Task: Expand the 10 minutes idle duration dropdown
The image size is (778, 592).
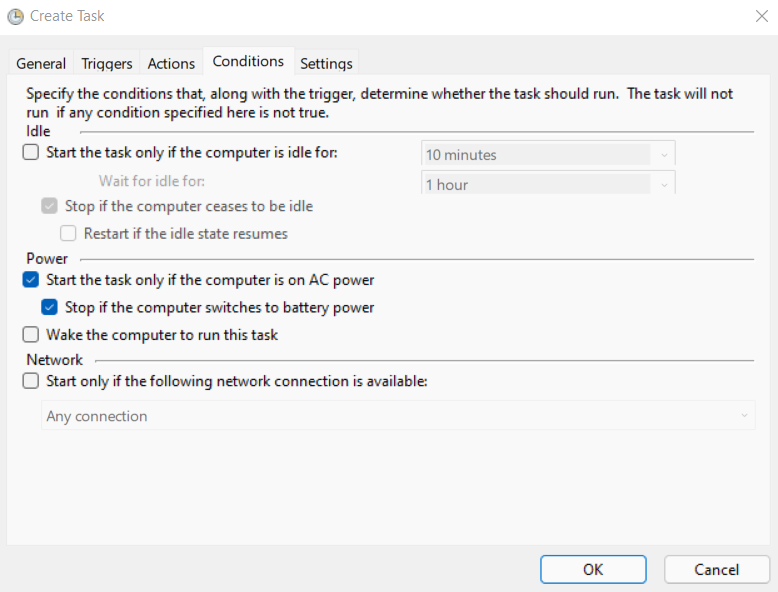Action: point(548,154)
